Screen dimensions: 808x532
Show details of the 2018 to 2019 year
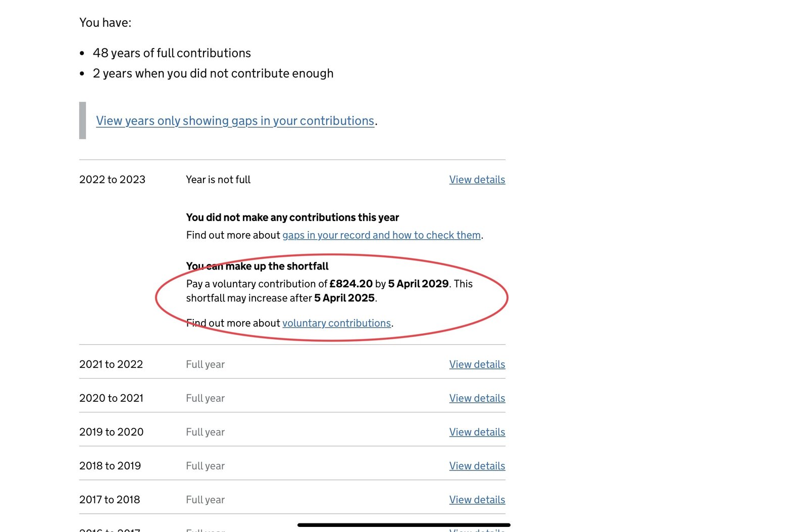click(x=477, y=466)
